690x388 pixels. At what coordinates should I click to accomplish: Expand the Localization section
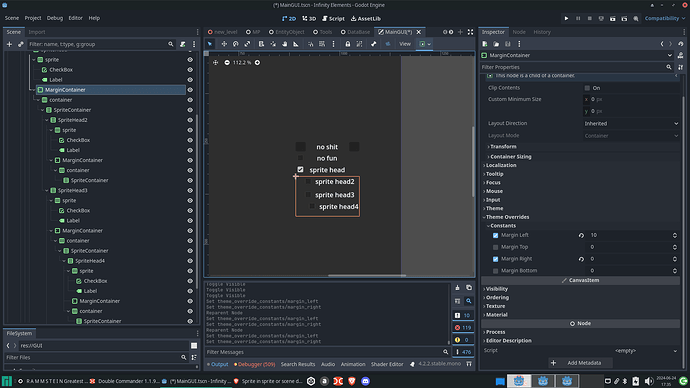(x=501, y=165)
